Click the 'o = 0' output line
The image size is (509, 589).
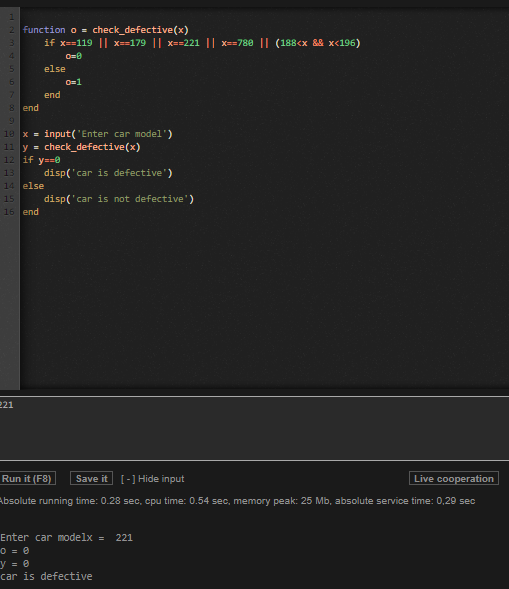click(15, 551)
